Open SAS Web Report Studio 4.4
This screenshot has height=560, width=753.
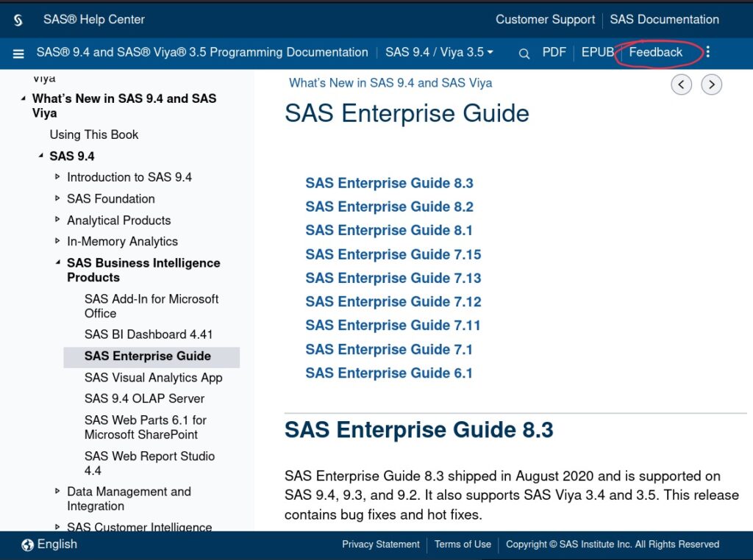149,463
